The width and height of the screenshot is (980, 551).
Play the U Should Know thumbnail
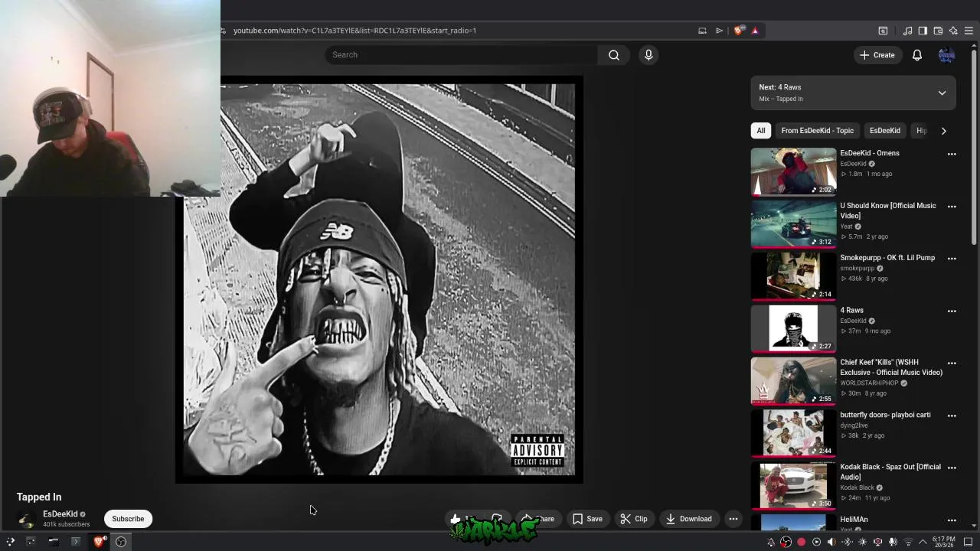pyautogui.click(x=793, y=224)
